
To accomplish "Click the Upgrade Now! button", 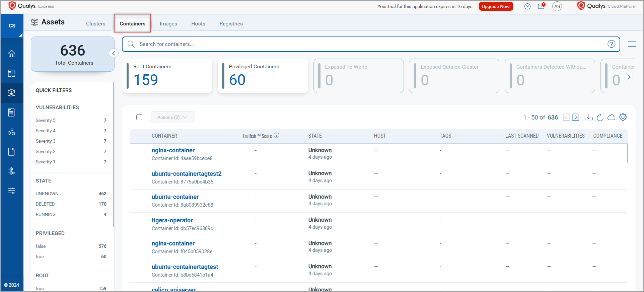I will 496,6.
